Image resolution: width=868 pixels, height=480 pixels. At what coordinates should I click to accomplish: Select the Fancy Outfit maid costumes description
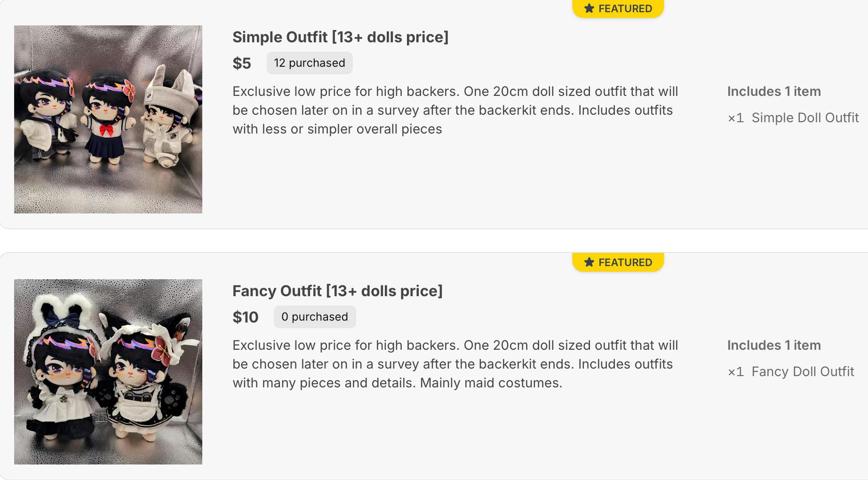pos(455,364)
